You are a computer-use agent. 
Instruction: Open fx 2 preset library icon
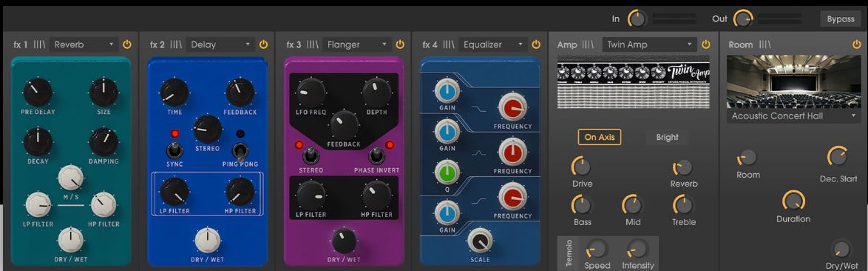176,44
